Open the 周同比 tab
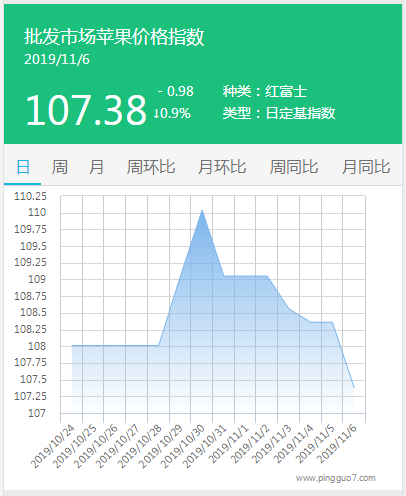406x496 pixels. pyautogui.click(x=294, y=167)
